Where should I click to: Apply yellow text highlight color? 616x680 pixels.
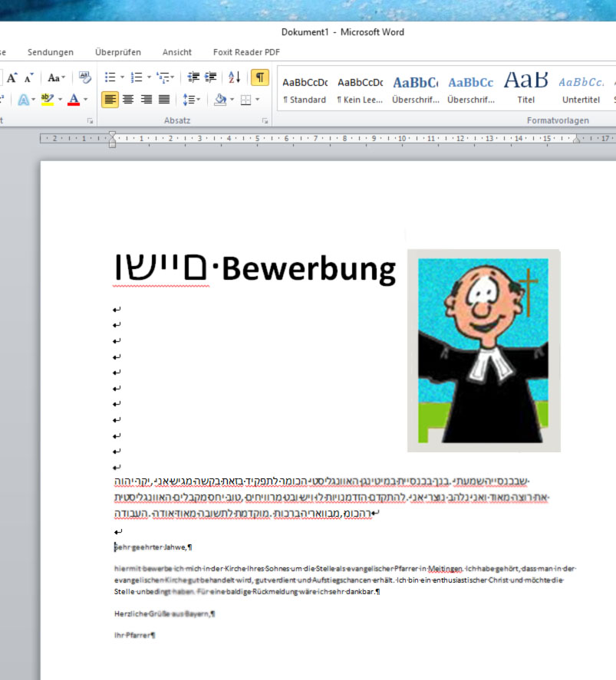48,100
